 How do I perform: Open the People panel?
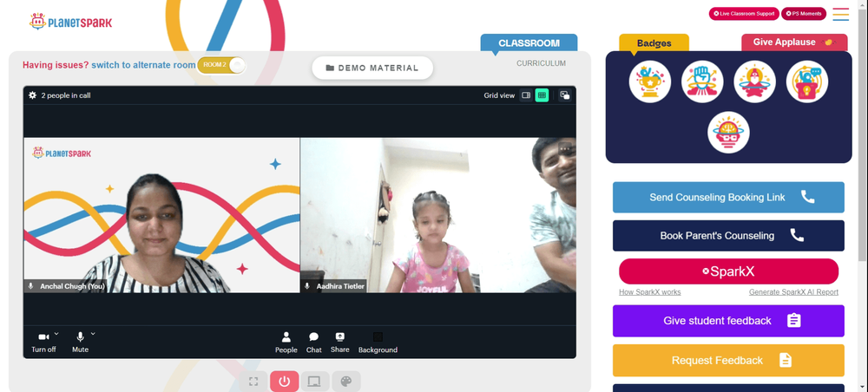pyautogui.click(x=286, y=343)
